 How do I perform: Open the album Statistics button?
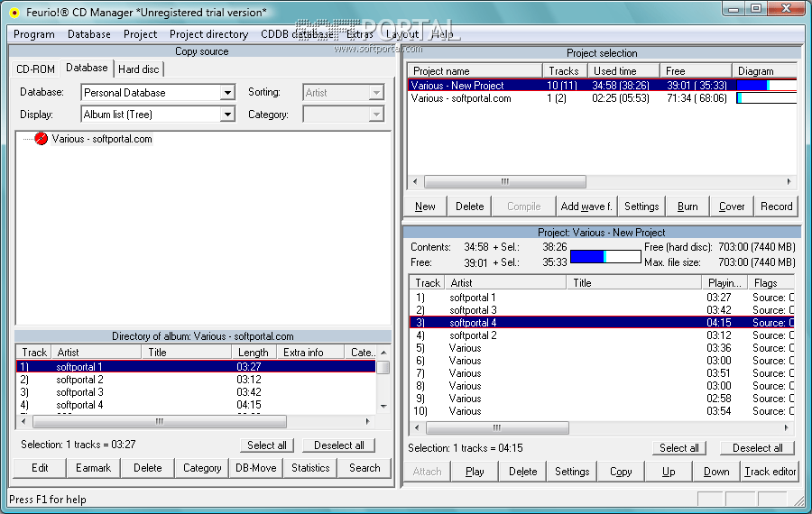tap(310, 467)
